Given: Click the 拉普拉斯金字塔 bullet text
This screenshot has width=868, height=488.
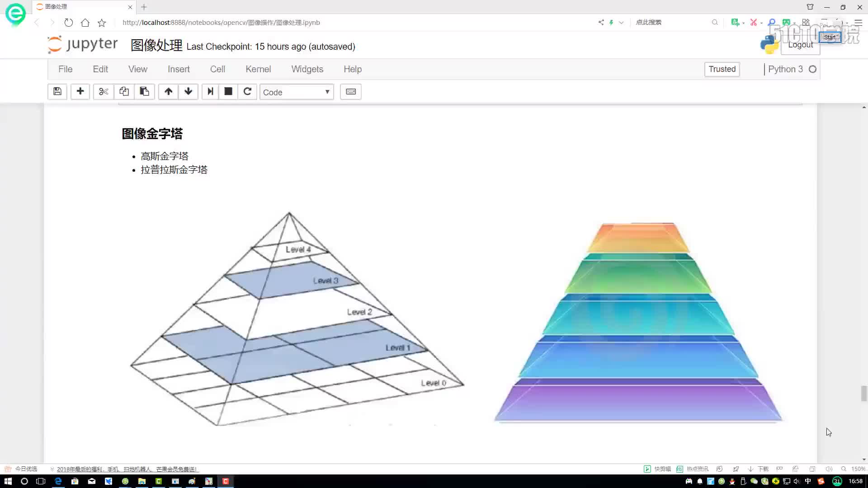Looking at the screenshot, I should 174,170.
